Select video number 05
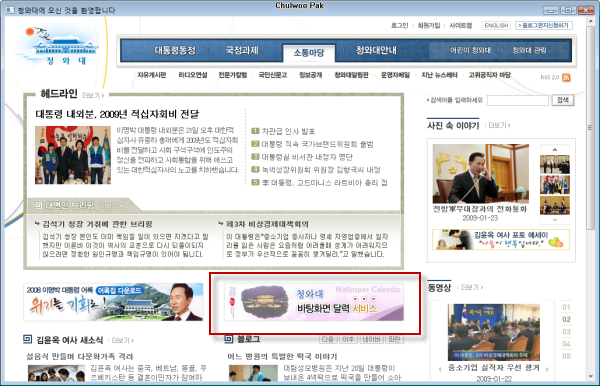 tap(566, 356)
